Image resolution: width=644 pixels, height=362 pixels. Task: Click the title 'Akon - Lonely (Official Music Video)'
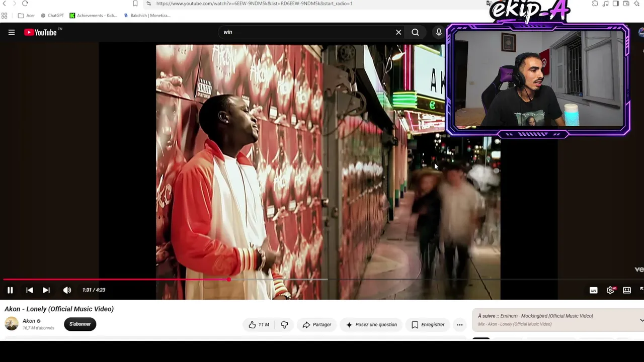[59, 309]
